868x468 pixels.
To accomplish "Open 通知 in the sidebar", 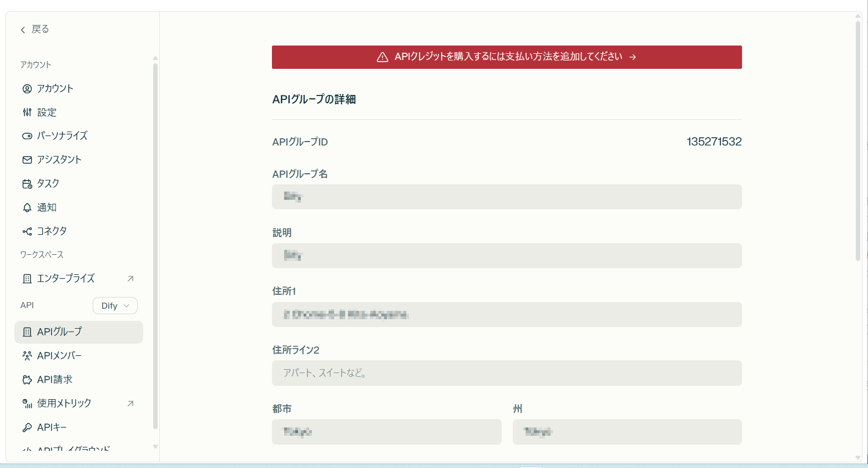I will [79, 208].
